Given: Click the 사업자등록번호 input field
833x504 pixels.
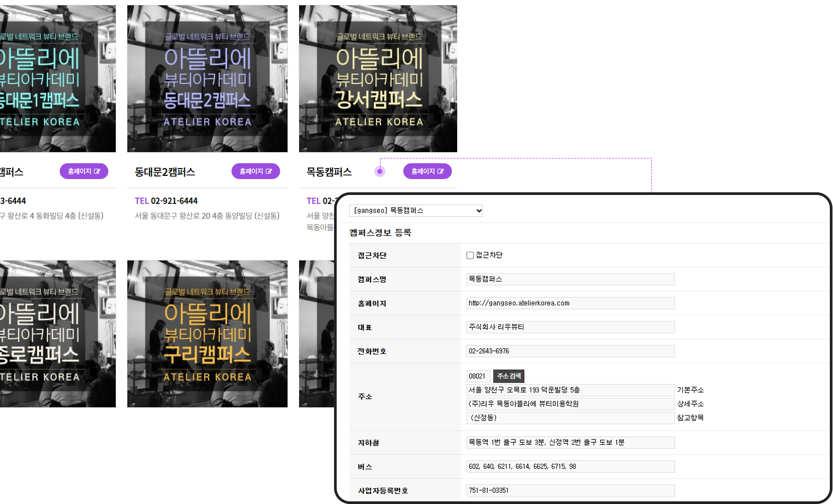Looking at the screenshot, I should click(570, 490).
